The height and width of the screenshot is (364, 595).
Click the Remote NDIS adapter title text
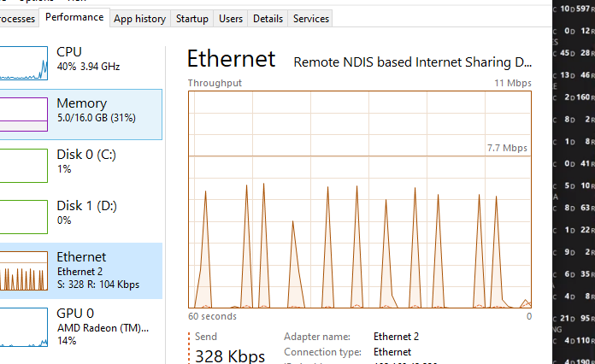(412, 62)
